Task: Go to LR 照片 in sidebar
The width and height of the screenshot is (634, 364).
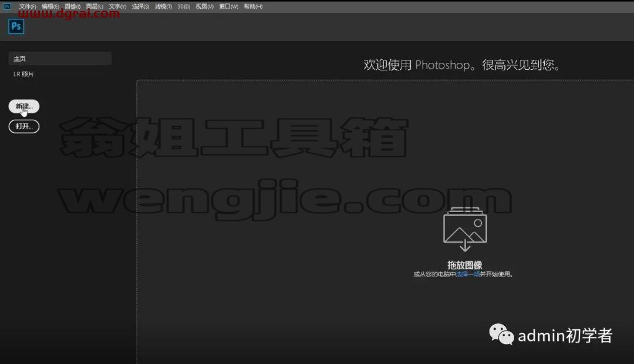Action: [23, 74]
